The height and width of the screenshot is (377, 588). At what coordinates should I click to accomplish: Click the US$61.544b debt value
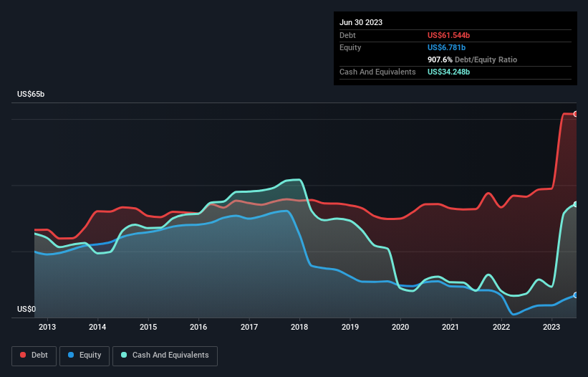448,35
